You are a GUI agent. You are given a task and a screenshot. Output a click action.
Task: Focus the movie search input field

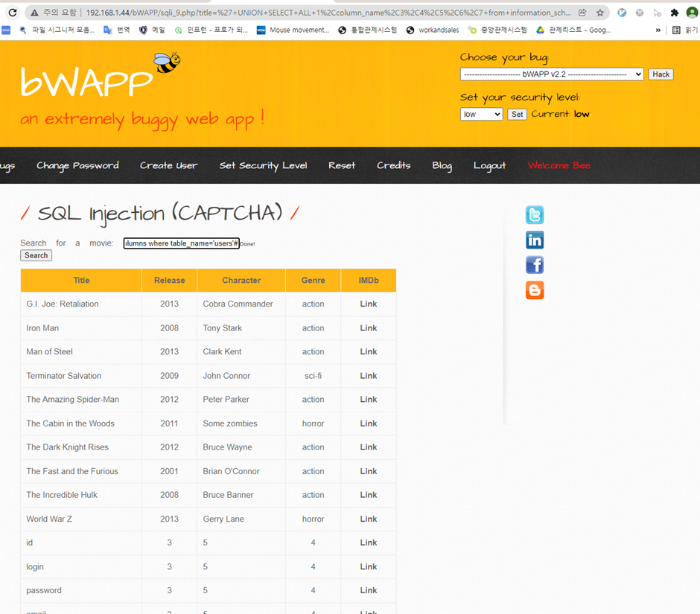click(181, 243)
